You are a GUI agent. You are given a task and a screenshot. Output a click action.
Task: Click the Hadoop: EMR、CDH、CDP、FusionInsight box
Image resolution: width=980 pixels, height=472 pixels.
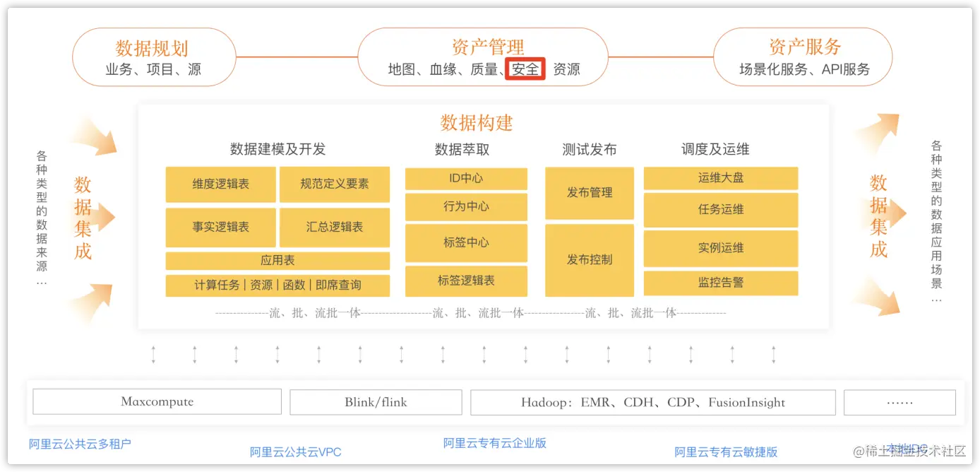click(653, 402)
